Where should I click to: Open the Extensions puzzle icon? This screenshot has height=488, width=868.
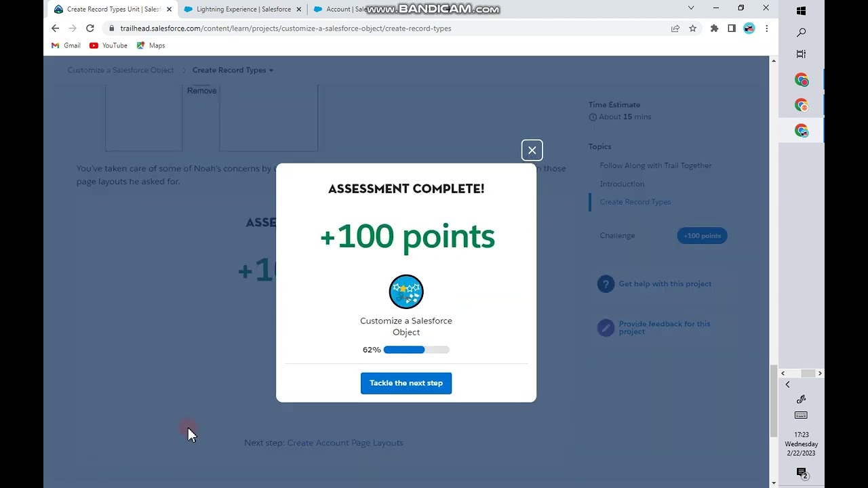pyautogui.click(x=714, y=28)
